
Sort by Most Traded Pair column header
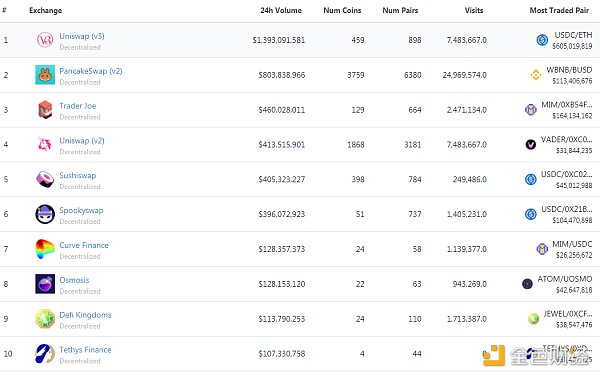[x=559, y=10]
